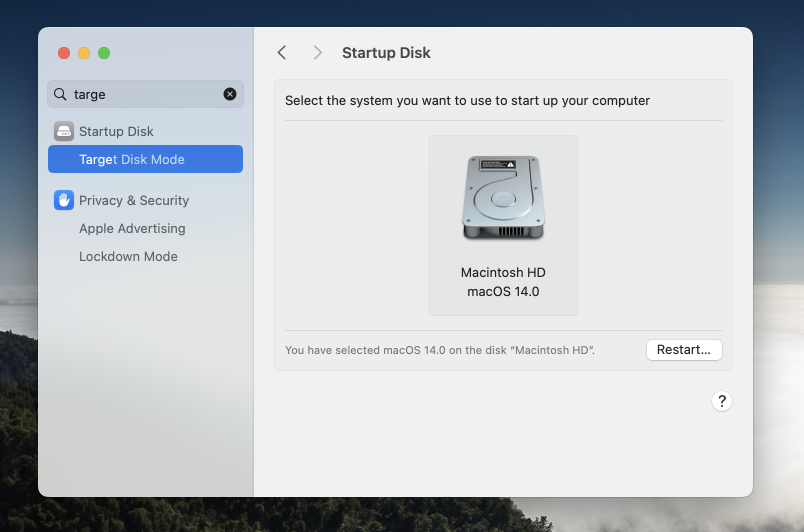Open Startup Disk label in sidebar results
This screenshot has width=804, height=532.
pyautogui.click(x=116, y=131)
